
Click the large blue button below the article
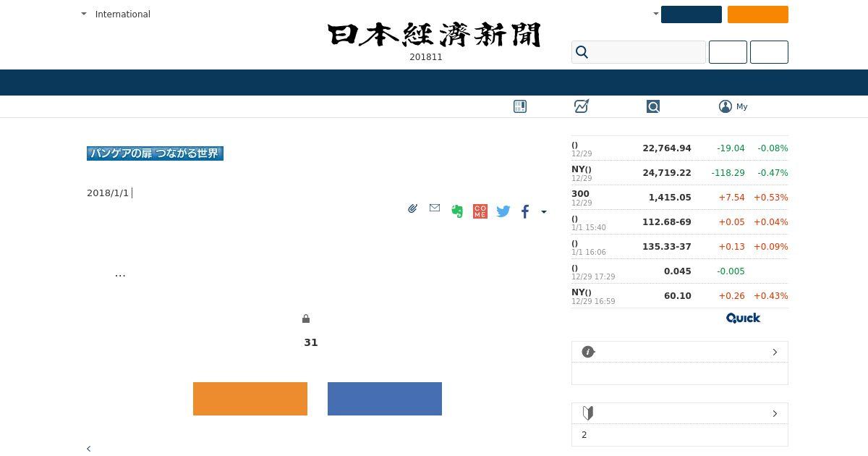(x=385, y=399)
